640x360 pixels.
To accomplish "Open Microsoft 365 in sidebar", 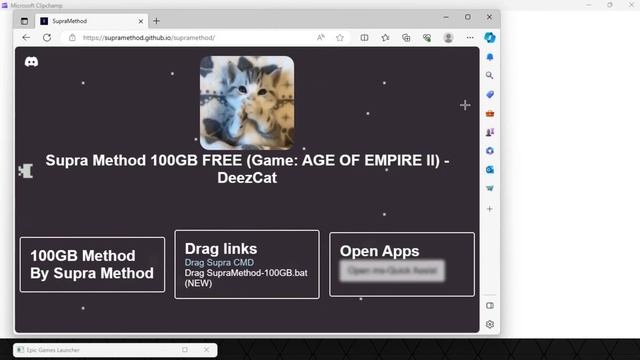I will 490,151.
